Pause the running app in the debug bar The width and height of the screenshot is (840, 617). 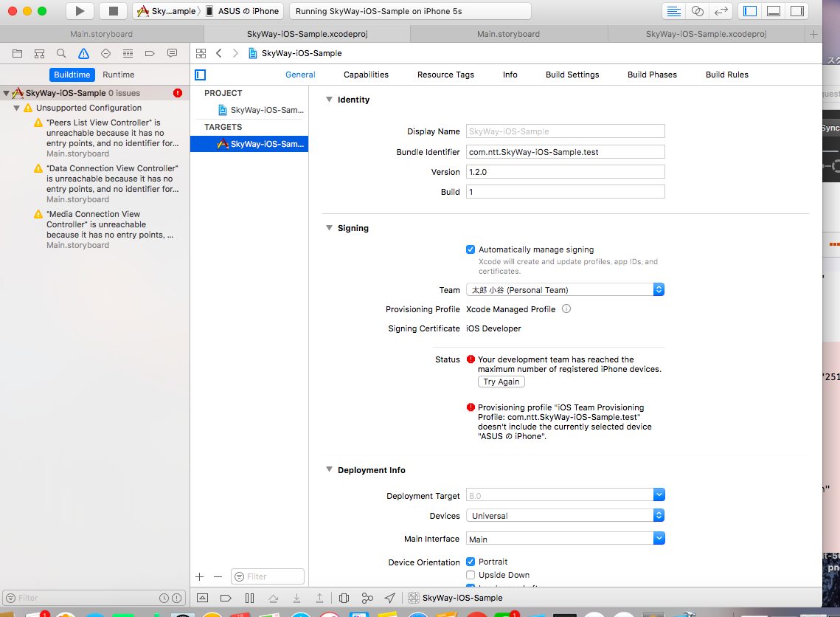249,598
